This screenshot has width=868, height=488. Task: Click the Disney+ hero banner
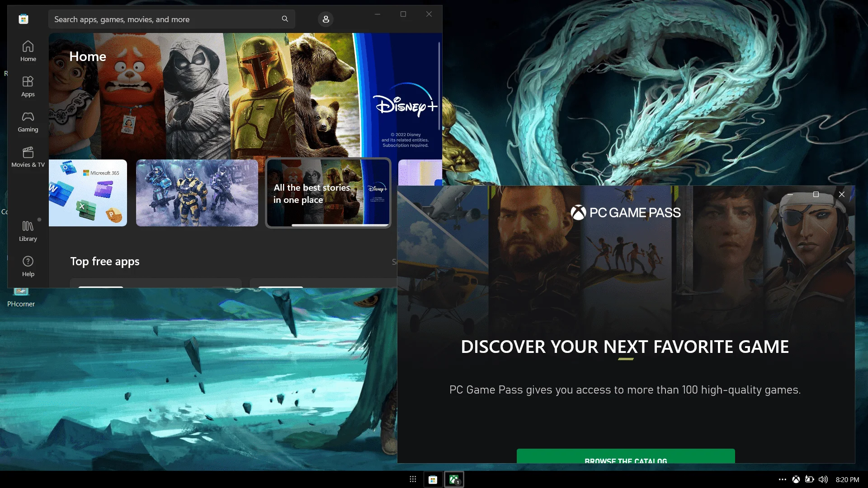click(245, 95)
